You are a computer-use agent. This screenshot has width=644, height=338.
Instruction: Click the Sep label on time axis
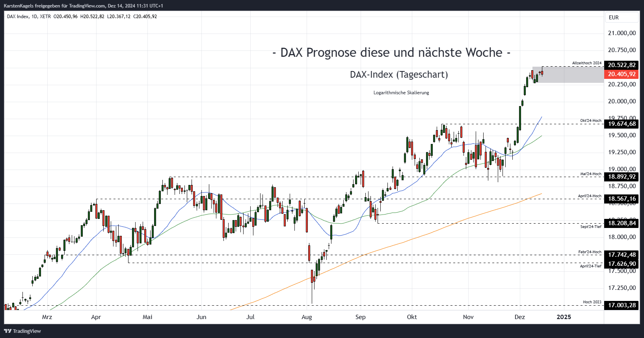[x=360, y=317]
